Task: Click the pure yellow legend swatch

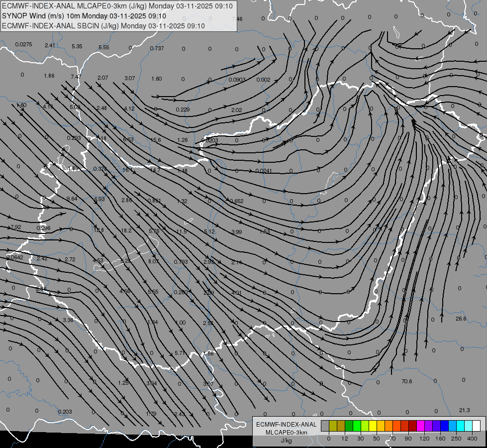Action: 373,426
